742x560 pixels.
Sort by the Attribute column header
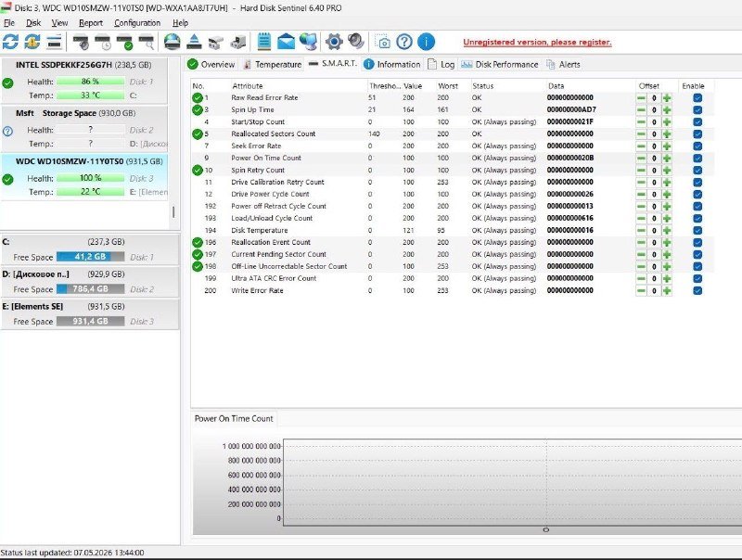point(247,86)
